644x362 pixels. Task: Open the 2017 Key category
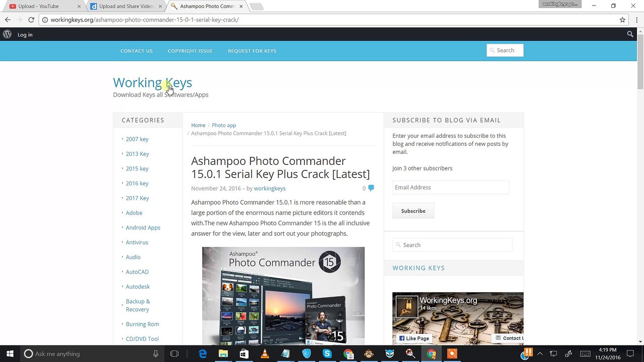tap(137, 198)
